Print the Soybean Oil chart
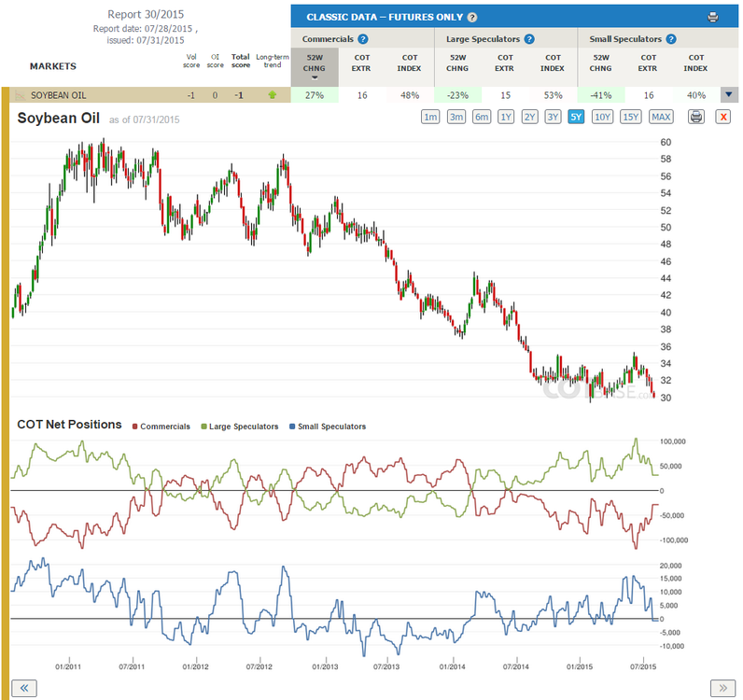 point(696,117)
